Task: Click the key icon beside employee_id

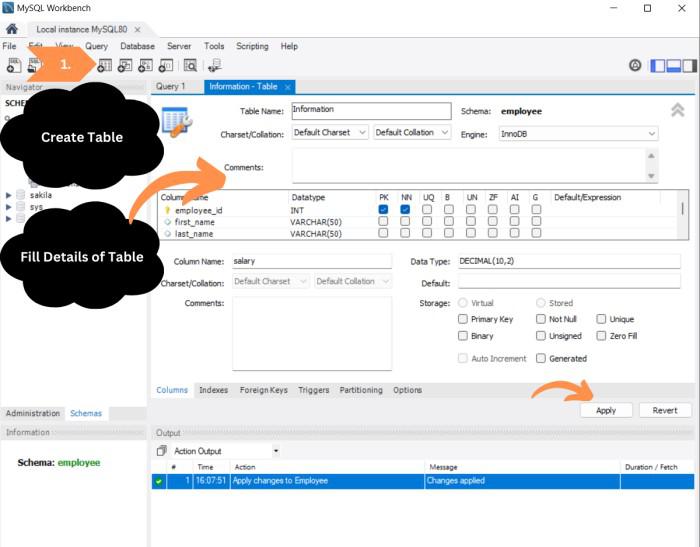Action: 168,210
